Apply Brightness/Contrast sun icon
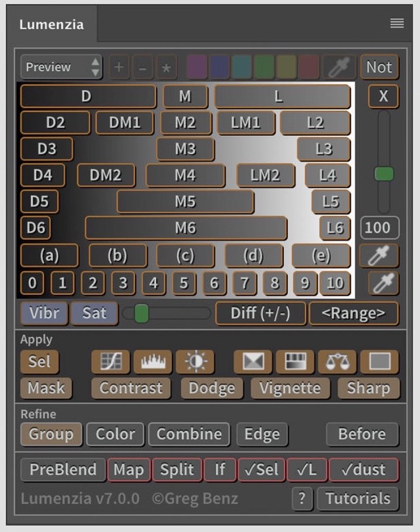The image size is (420, 532). [195, 361]
